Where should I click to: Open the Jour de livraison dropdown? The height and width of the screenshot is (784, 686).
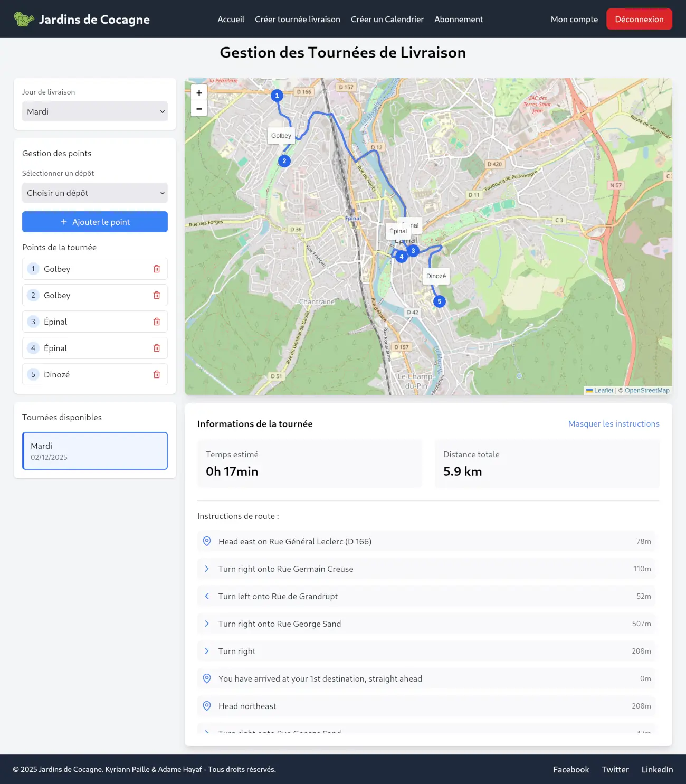point(95,111)
